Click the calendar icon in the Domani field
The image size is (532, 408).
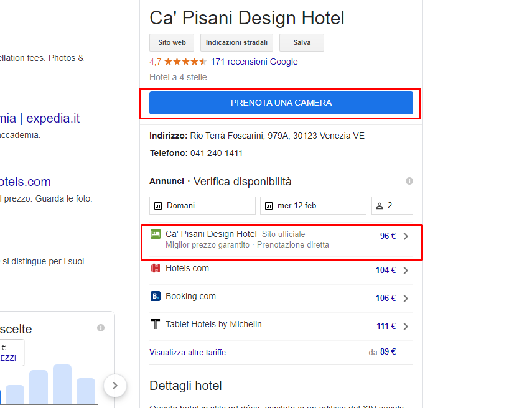158,206
